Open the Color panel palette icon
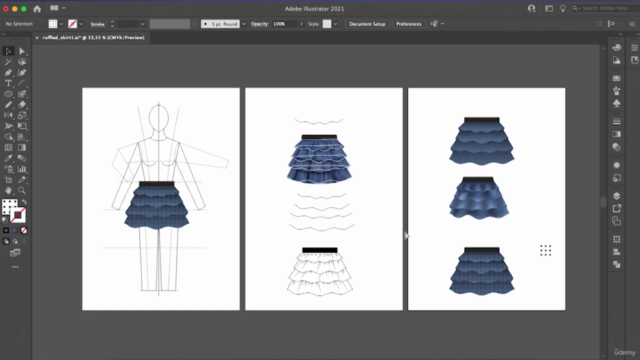The image size is (640, 360). click(x=617, y=47)
